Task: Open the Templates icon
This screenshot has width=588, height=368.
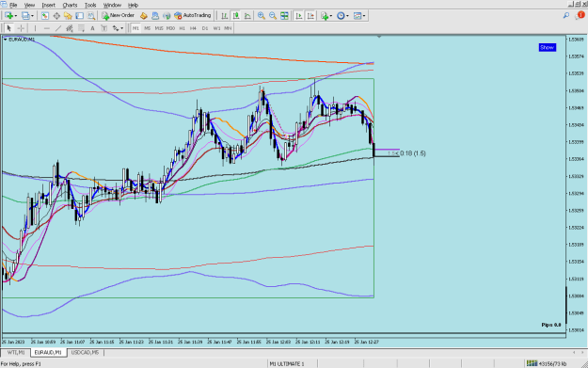Action: [x=358, y=16]
